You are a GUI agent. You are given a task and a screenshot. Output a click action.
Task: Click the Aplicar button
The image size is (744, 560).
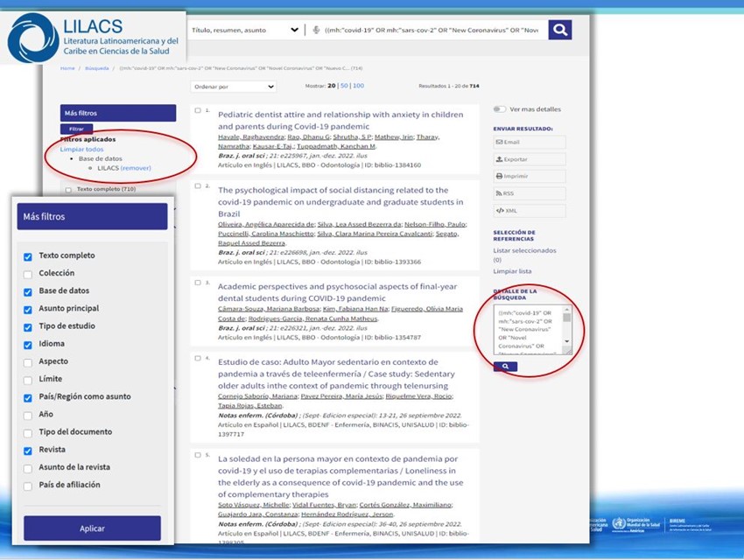click(x=92, y=528)
